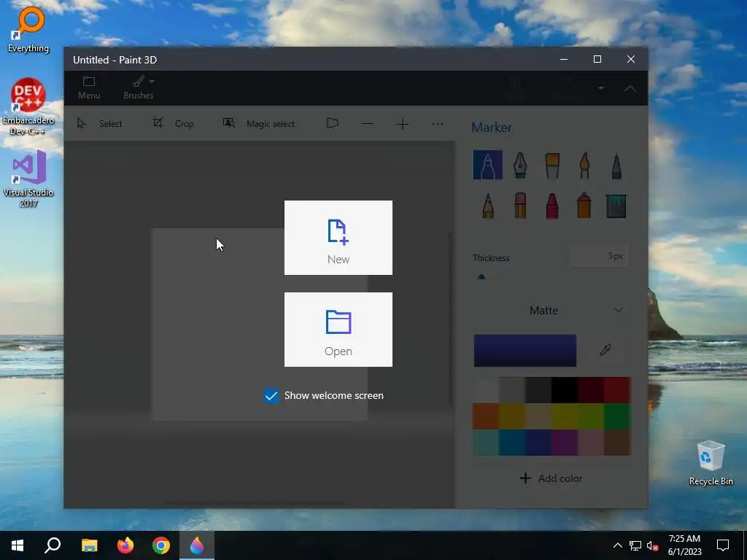Launch Firefox from taskbar
Screen dimensions: 747x560
click(x=125, y=545)
